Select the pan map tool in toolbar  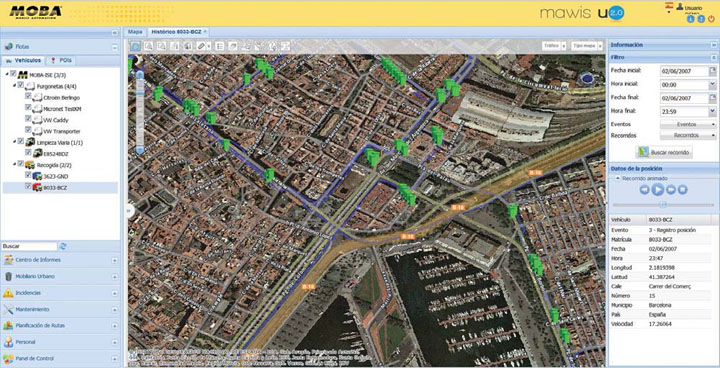pos(135,46)
